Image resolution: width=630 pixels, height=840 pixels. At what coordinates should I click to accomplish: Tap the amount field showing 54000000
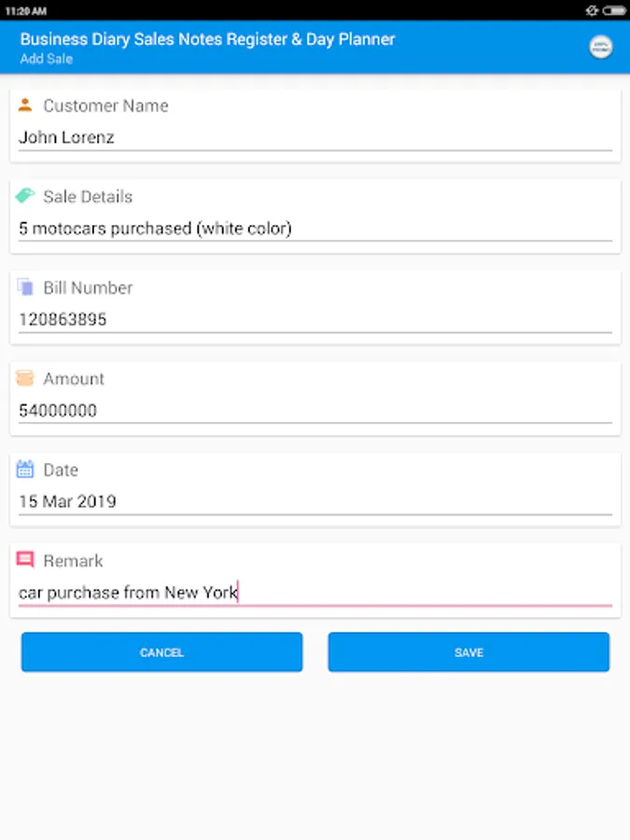point(315,411)
